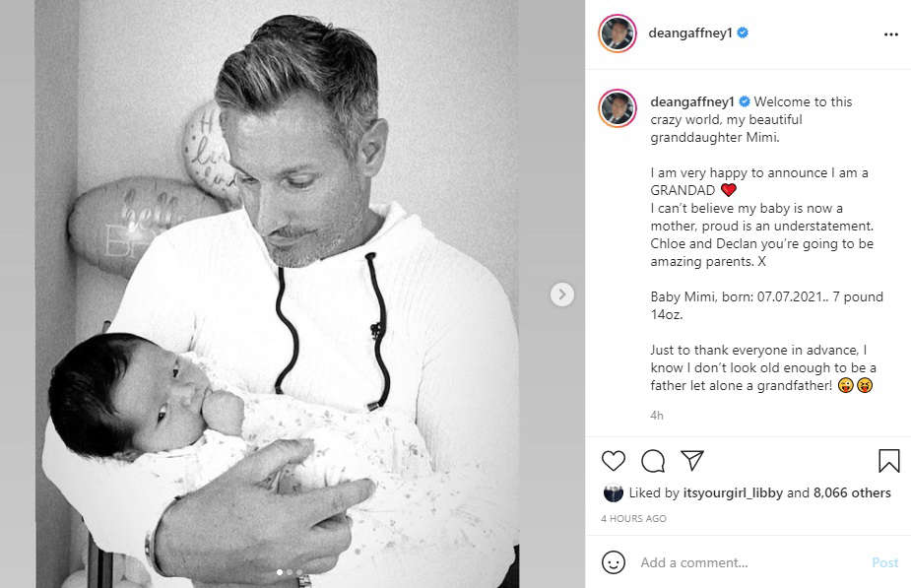Click the Post comment button
Image resolution: width=911 pixels, height=588 pixels.
click(x=884, y=562)
